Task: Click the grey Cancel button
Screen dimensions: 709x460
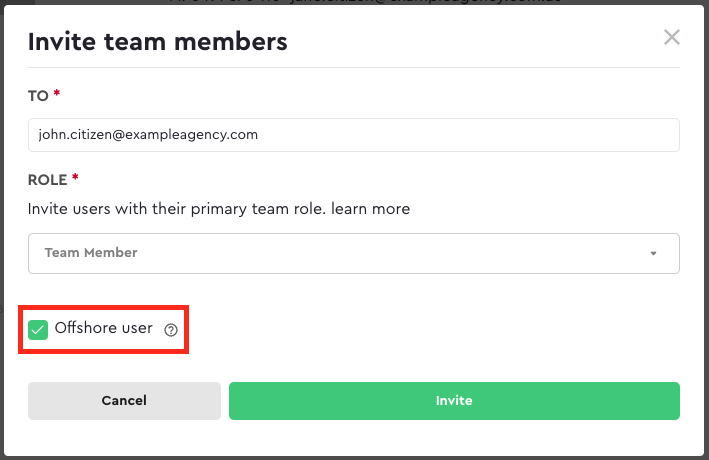Action: click(x=124, y=401)
